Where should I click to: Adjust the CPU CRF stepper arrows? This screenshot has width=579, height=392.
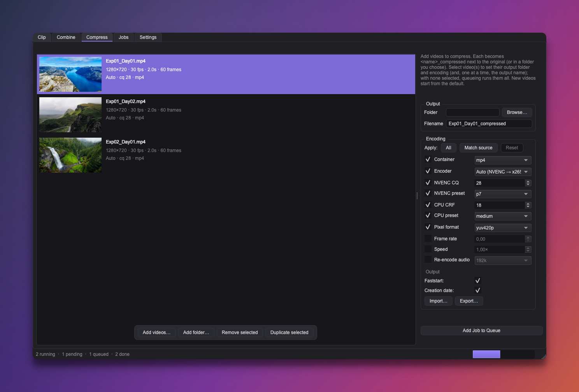click(x=528, y=205)
